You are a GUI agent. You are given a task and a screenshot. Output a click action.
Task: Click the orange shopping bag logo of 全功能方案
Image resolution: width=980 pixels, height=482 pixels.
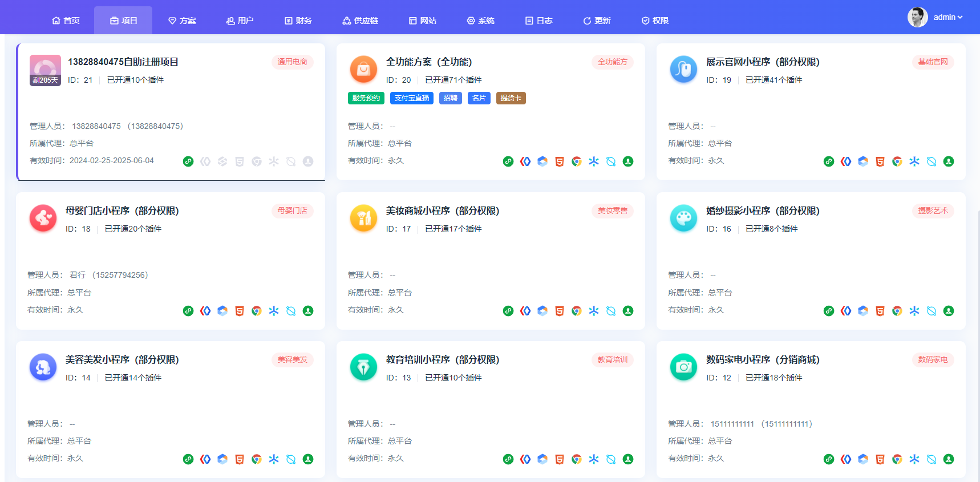pyautogui.click(x=363, y=70)
